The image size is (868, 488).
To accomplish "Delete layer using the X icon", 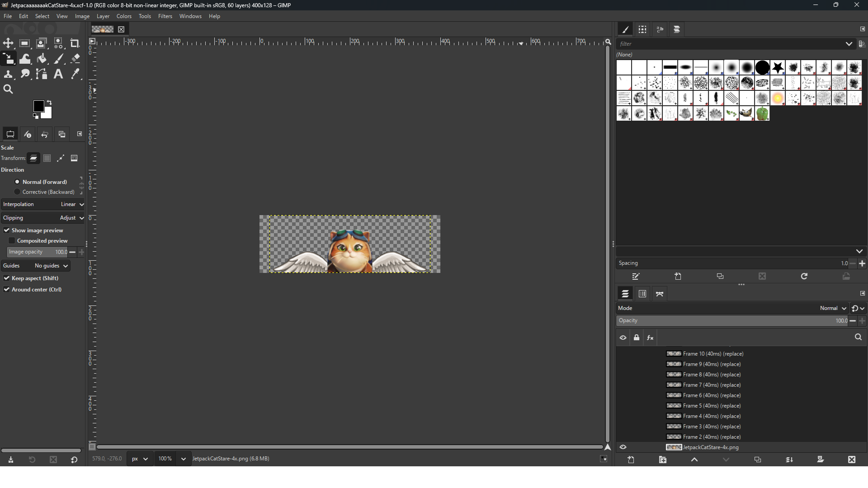I will (852, 460).
